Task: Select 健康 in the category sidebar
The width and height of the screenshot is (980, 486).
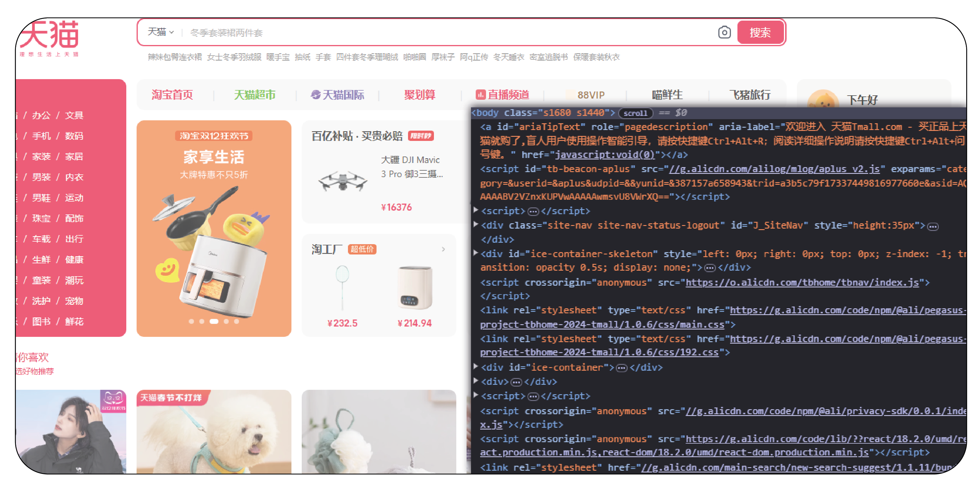Action: point(74,260)
